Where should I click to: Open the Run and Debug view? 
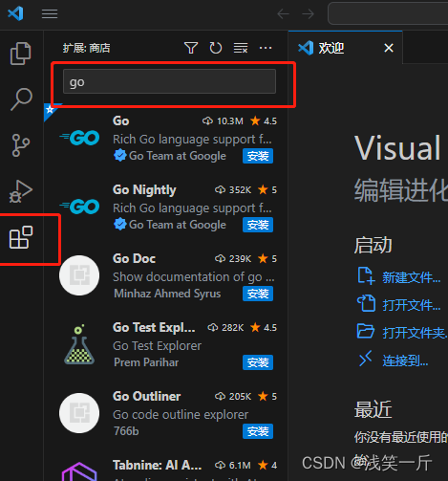click(x=21, y=191)
